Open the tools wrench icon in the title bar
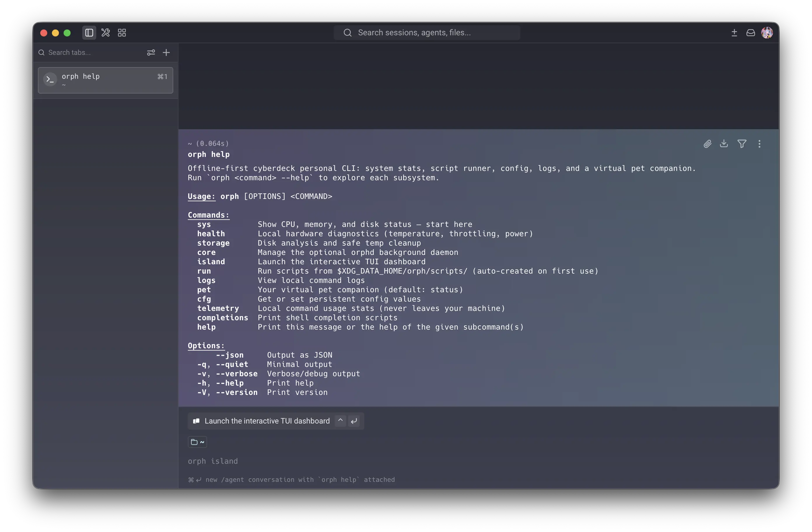The width and height of the screenshot is (812, 532). 105,33
